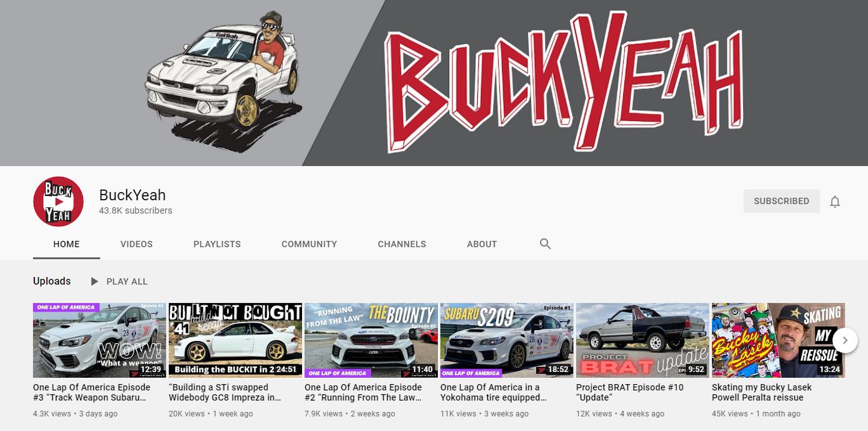Click title "One Lap Of America Episode #3"
This screenshot has height=431, width=868.
pos(92,392)
